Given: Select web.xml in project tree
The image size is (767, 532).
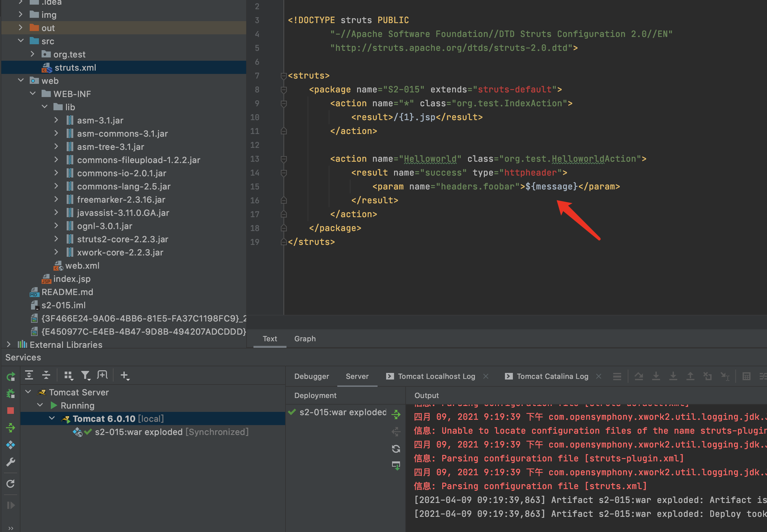Looking at the screenshot, I should click(82, 266).
